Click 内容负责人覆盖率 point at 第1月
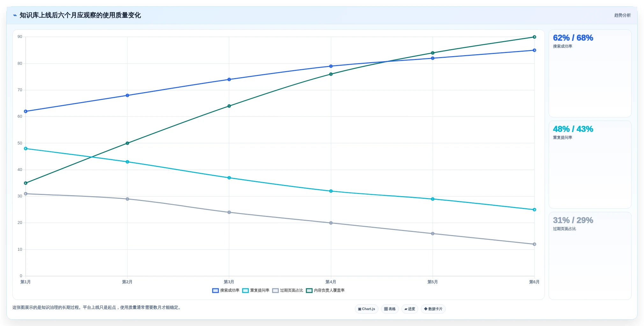 click(26, 183)
